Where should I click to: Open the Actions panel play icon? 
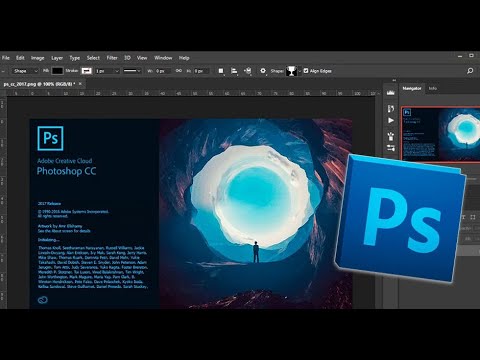pyautogui.click(x=391, y=120)
